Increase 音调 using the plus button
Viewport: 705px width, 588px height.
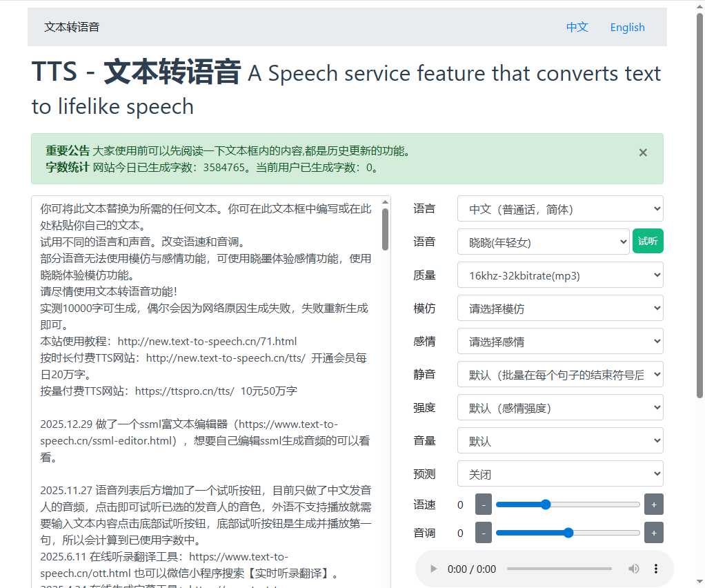653,532
